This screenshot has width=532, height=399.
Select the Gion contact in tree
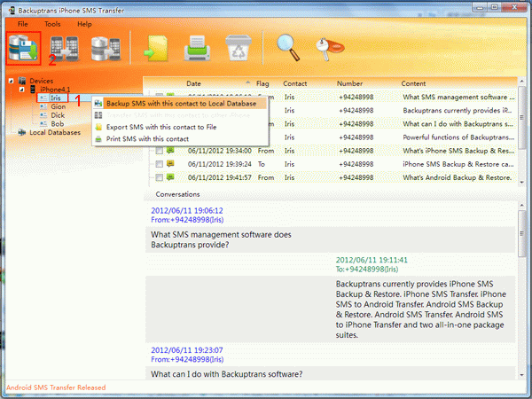pos(58,106)
